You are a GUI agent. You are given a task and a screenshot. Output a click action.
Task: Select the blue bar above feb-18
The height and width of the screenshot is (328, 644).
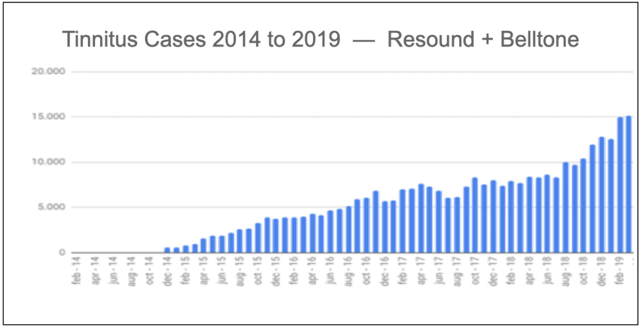511,217
